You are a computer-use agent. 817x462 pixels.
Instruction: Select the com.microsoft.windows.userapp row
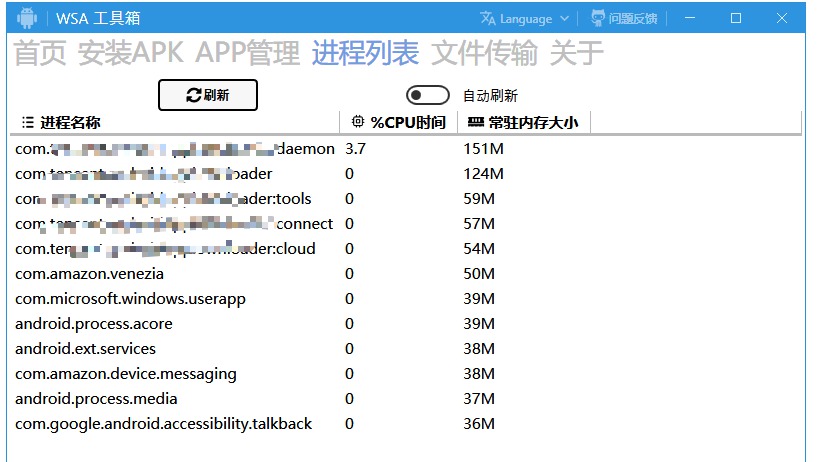coord(406,299)
